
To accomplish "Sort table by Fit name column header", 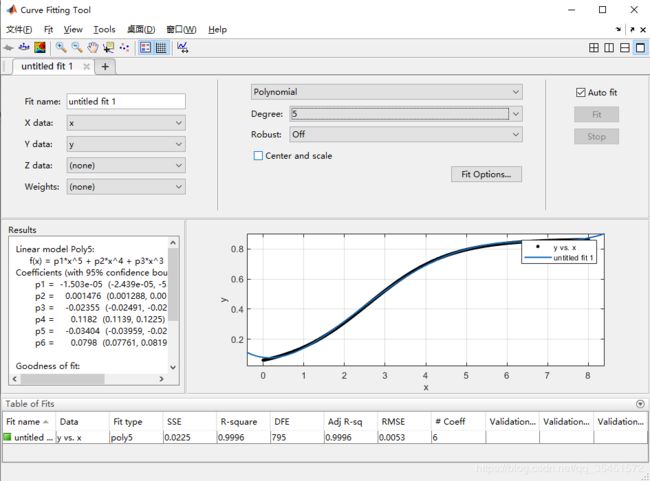I will [x=29, y=422].
